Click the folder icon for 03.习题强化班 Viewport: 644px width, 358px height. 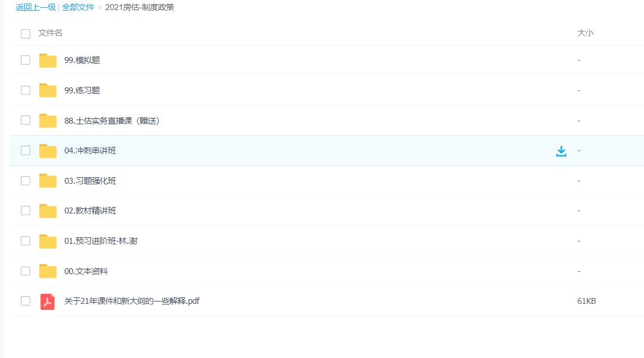48,181
